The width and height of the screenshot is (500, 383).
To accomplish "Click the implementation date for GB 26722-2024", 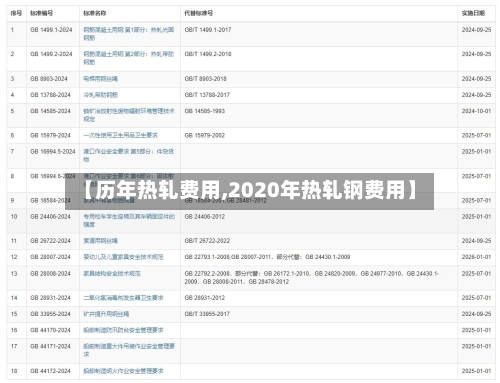I will pos(476,241).
